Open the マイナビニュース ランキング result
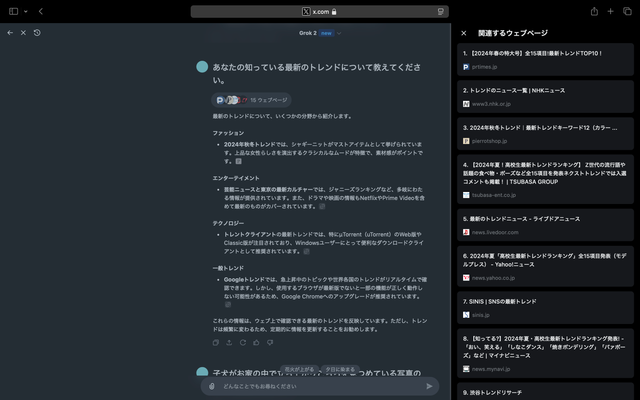The image size is (640, 400). [545, 353]
